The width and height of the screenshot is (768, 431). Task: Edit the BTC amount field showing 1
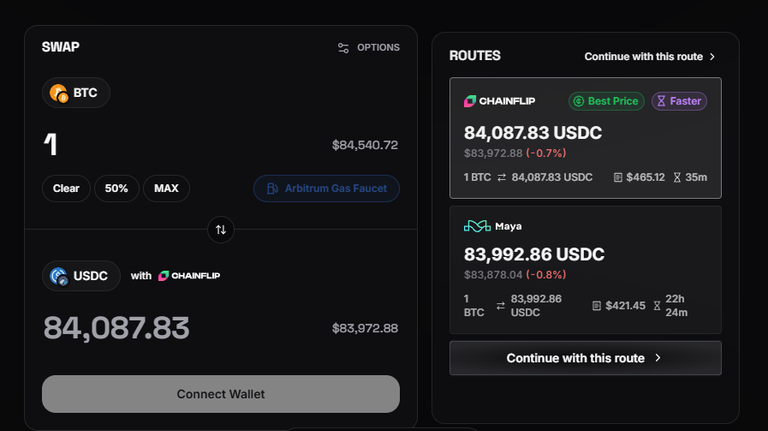click(51, 144)
